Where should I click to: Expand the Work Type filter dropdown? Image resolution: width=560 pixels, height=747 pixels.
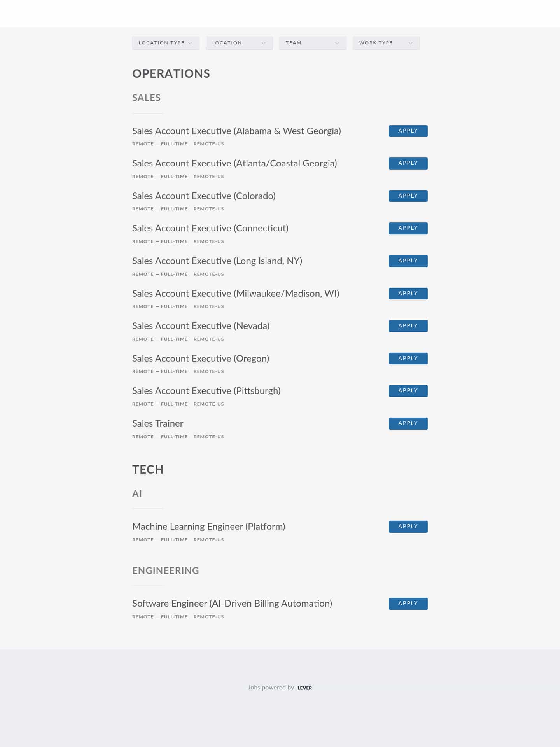[386, 43]
